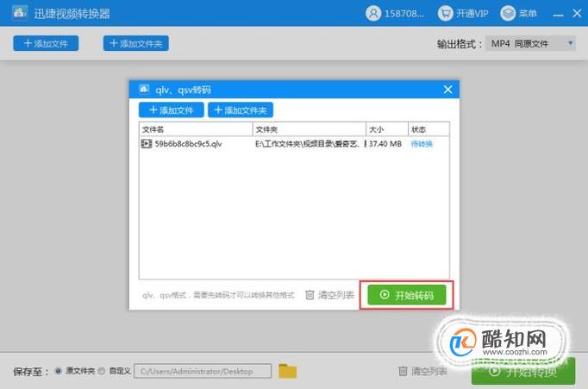588x389 pixels.
Task: Open the 菜单 menu
Action: point(519,14)
